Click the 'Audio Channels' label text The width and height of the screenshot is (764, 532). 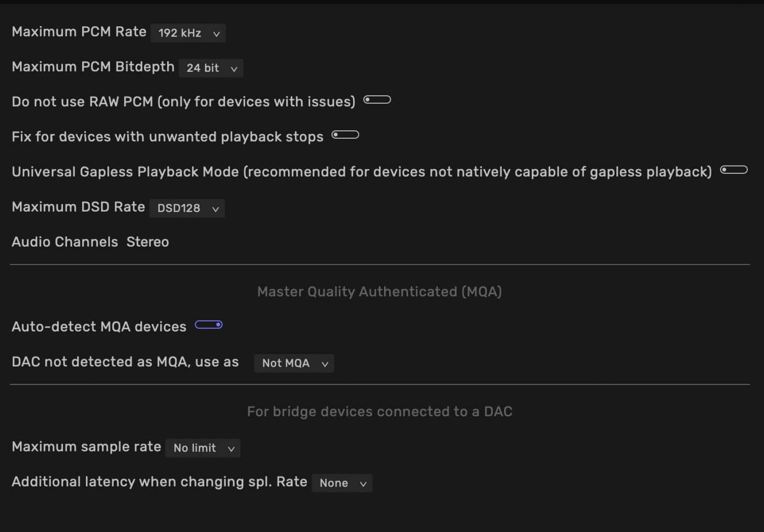[65, 242]
